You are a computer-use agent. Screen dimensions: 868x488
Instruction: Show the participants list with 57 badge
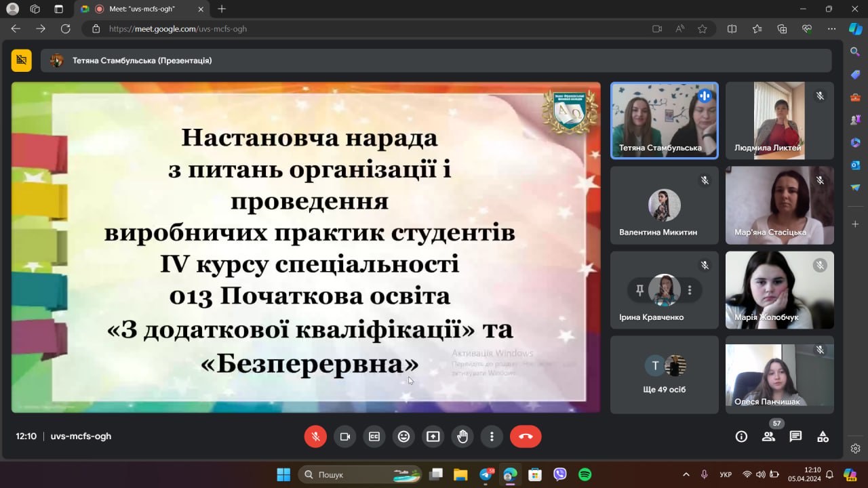(x=768, y=436)
